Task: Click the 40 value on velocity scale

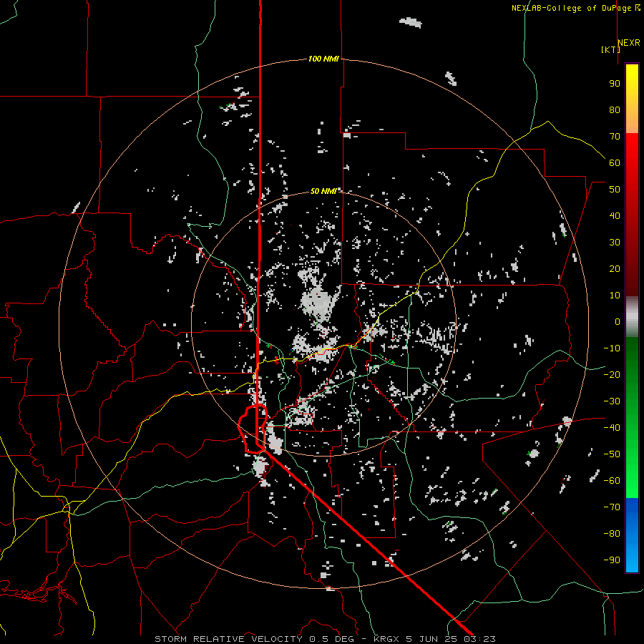Action: [x=615, y=215]
